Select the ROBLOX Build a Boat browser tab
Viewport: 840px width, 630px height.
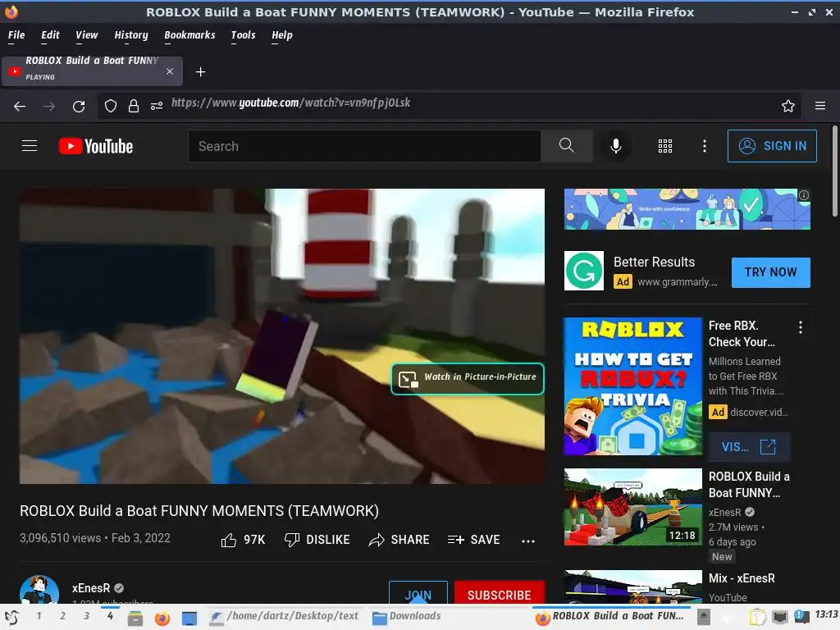[x=92, y=71]
